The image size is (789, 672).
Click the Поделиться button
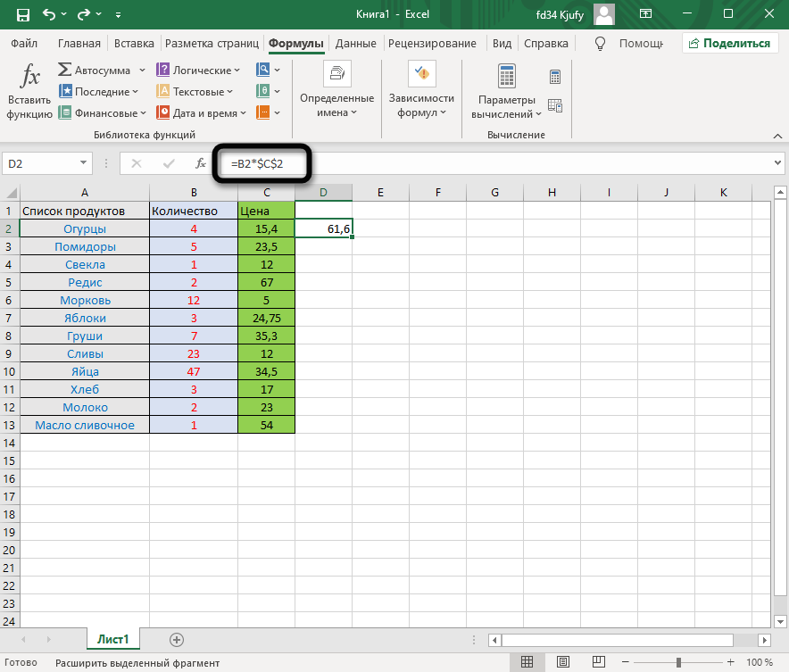click(728, 43)
